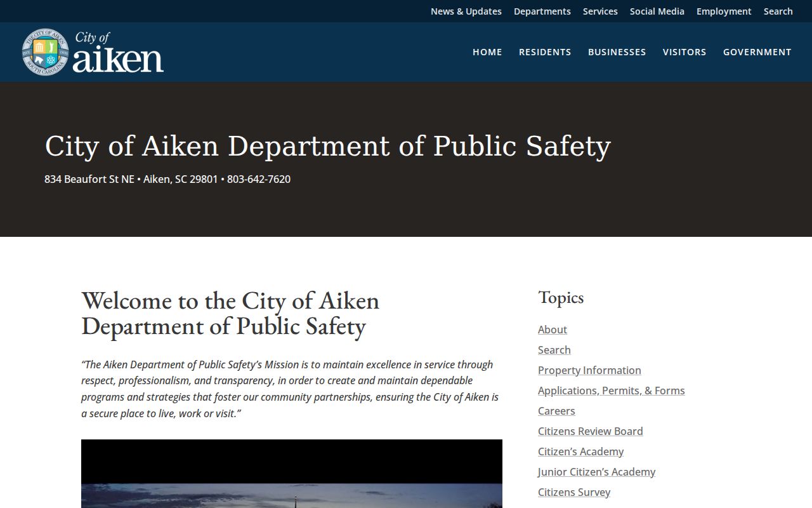Open the Businesses menu
Viewport: 812px width, 508px height.
[x=617, y=52]
